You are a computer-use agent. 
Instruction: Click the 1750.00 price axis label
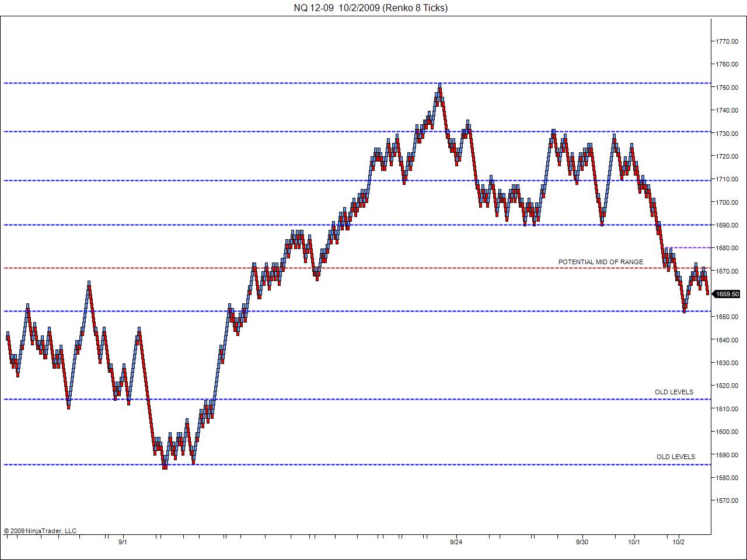pos(727,87)
